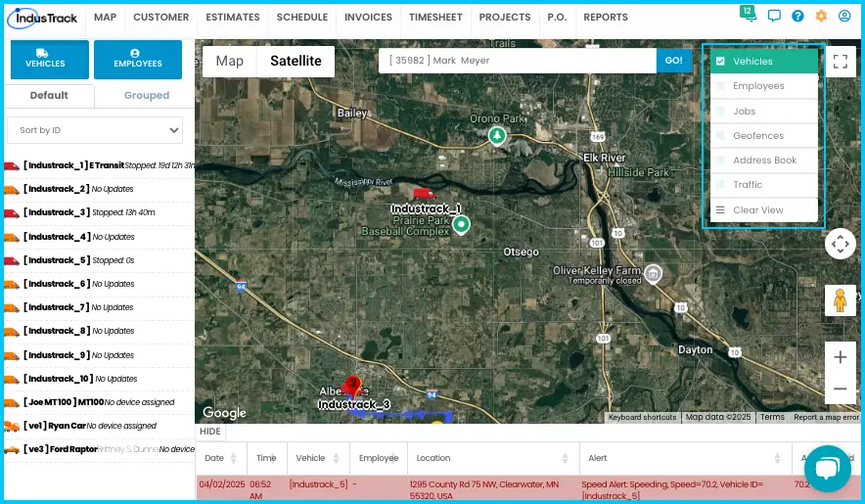Image resolution: width=865 pixels, height=504 pixels.
Task: Switch to Map view type
Action: click(x=230, y=62)
